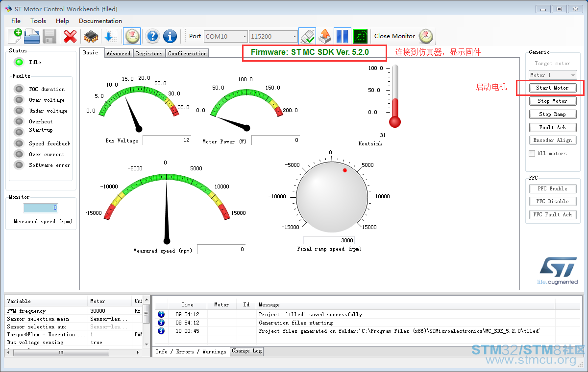The image size is (588, 372).
Task: Select the Bus voltage sensing row
Action: (x=73, y=342)
